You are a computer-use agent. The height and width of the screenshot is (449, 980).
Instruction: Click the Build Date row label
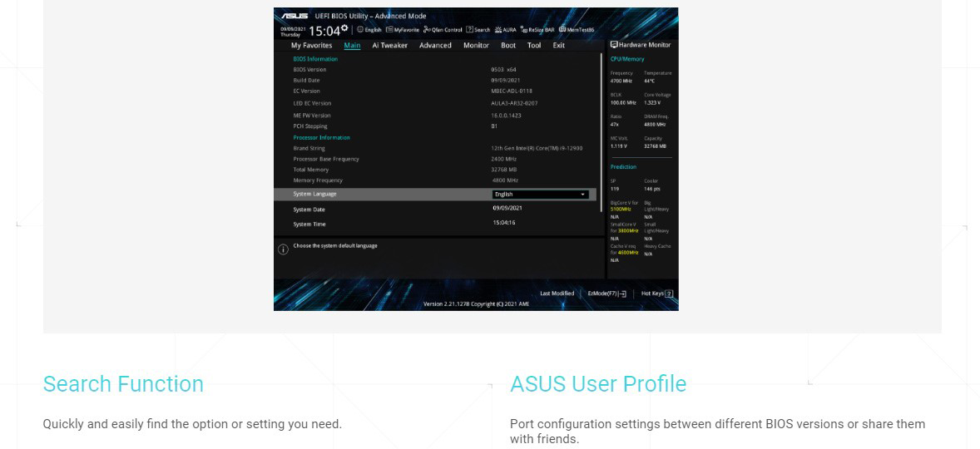point(306,81)
